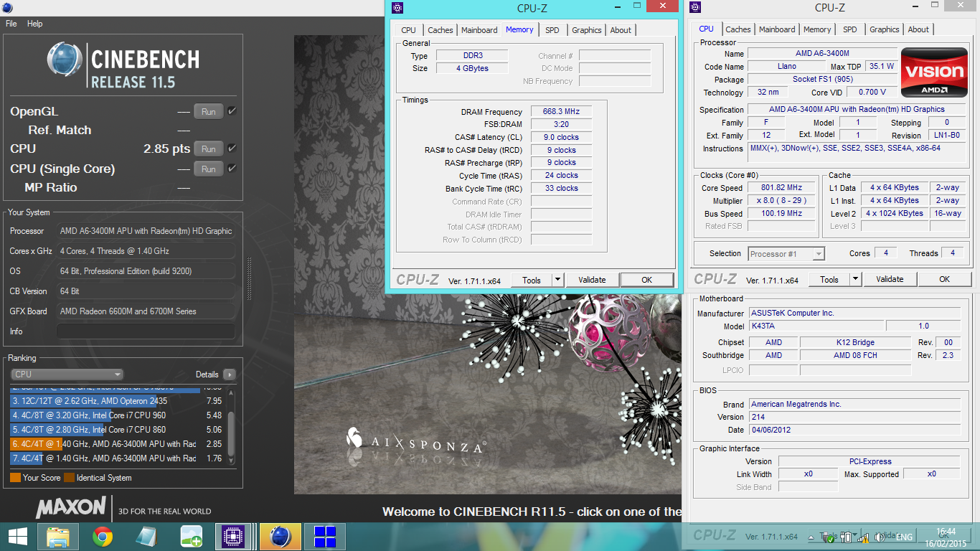
Task: Switch the ENG input language indicator
Action: point(904,537)
